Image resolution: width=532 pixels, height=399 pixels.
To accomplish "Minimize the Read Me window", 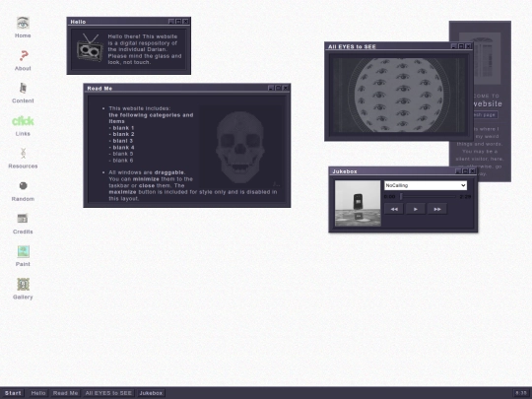I will click(x=271, y=88).
